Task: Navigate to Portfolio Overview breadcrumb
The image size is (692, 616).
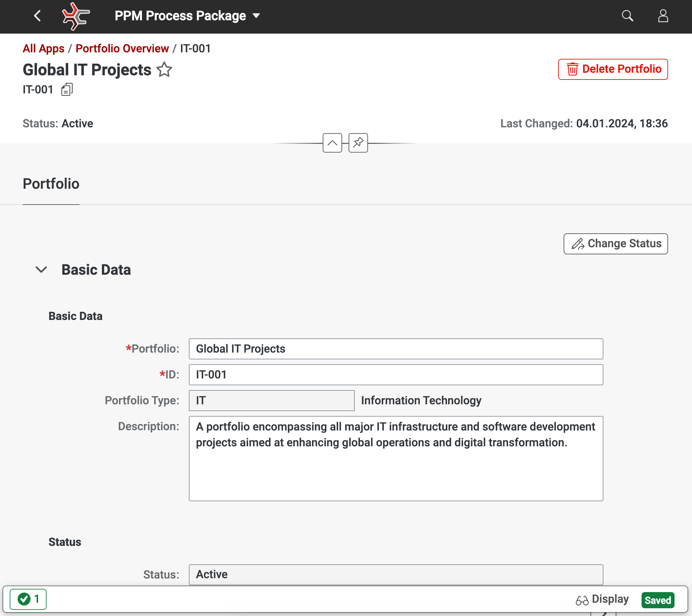Action: pos(122,48)
